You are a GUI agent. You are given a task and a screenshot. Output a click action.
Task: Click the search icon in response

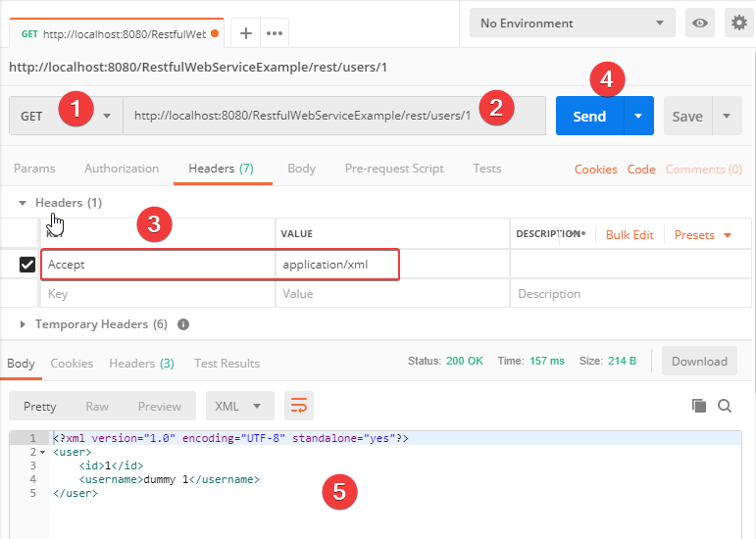725,406
